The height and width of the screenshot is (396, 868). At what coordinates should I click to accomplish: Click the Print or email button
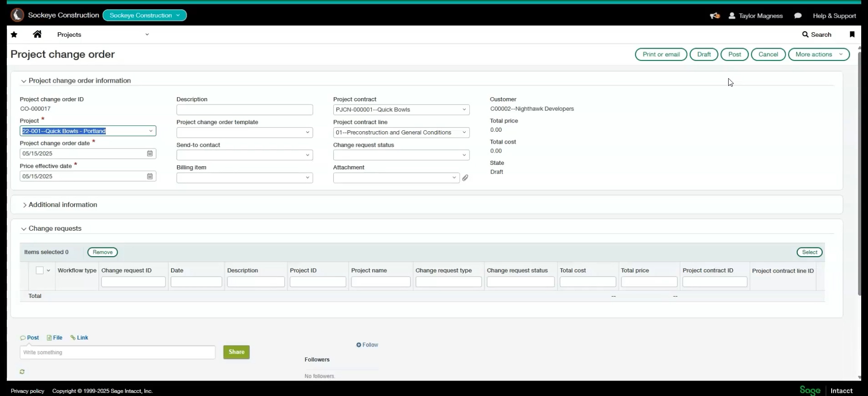(x=661, y=54)
